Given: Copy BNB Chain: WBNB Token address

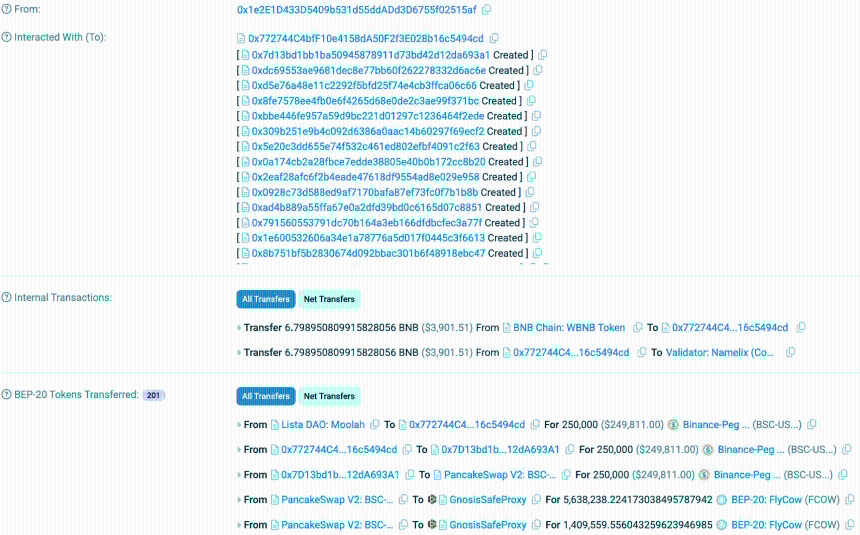Looking at the screenshot, I should 637,327.
